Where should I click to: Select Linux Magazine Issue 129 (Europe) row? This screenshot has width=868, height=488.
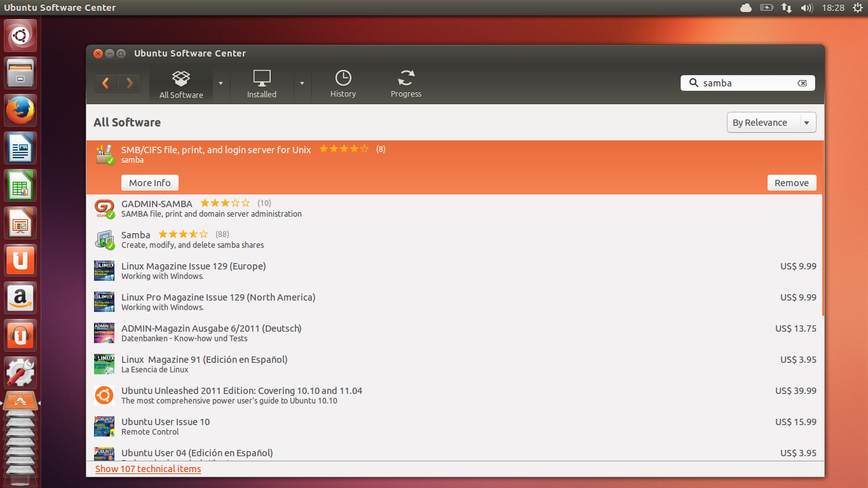tap(454, 271)
